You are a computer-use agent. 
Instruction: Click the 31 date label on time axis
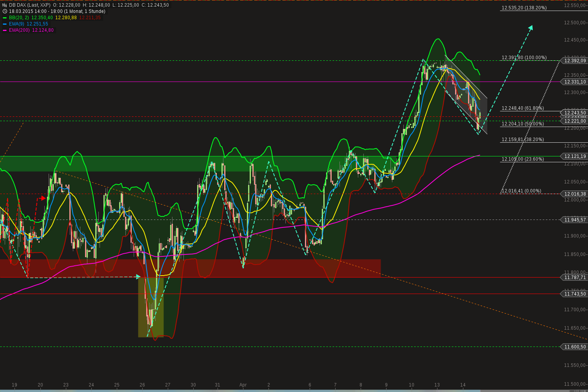[x=218, y=385]
